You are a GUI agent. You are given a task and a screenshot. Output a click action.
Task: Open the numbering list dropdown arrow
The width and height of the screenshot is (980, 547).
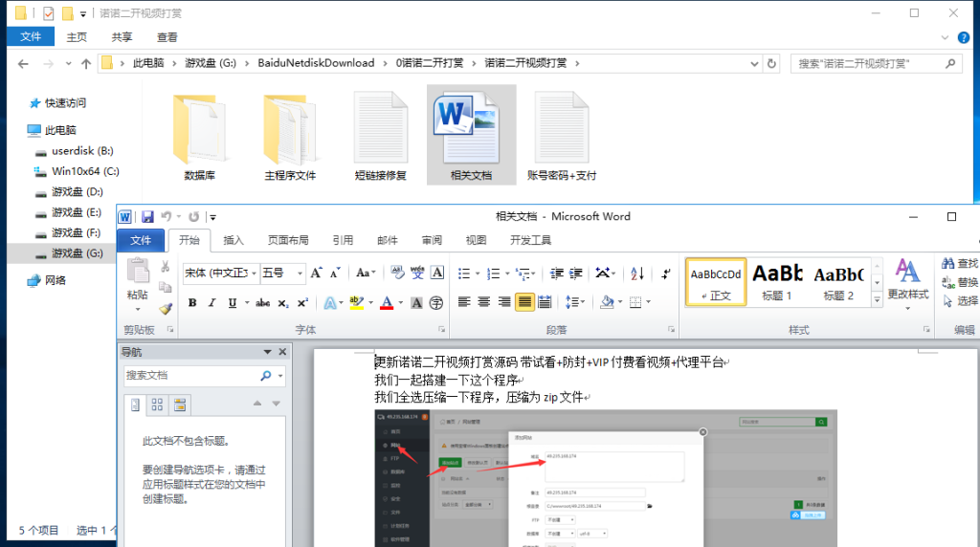coord(507,273)
